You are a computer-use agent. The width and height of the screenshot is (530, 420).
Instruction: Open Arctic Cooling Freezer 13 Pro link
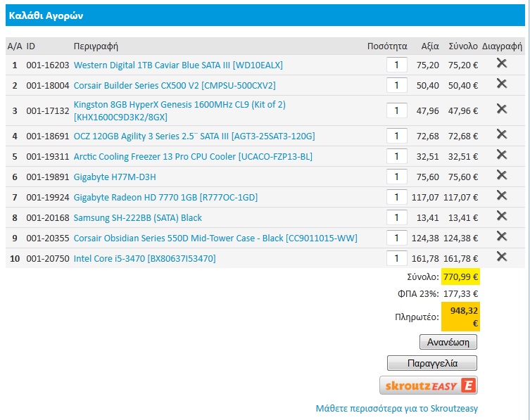tap(193, 156)
